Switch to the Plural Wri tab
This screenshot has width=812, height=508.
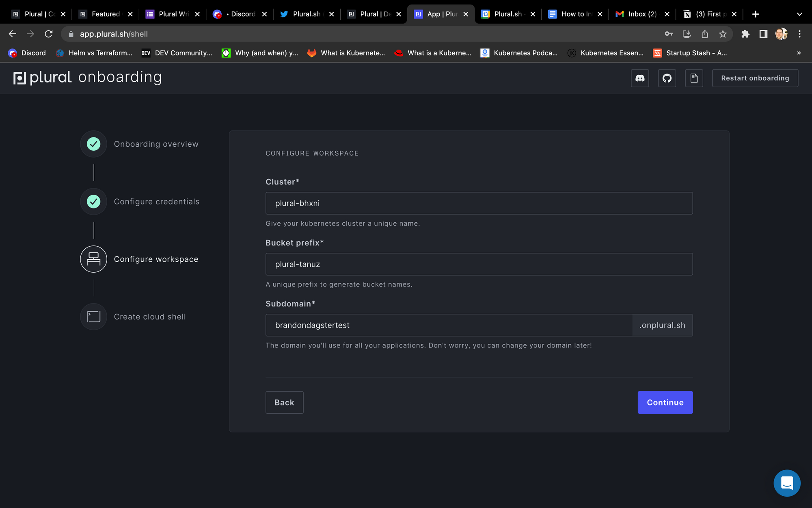173,14
